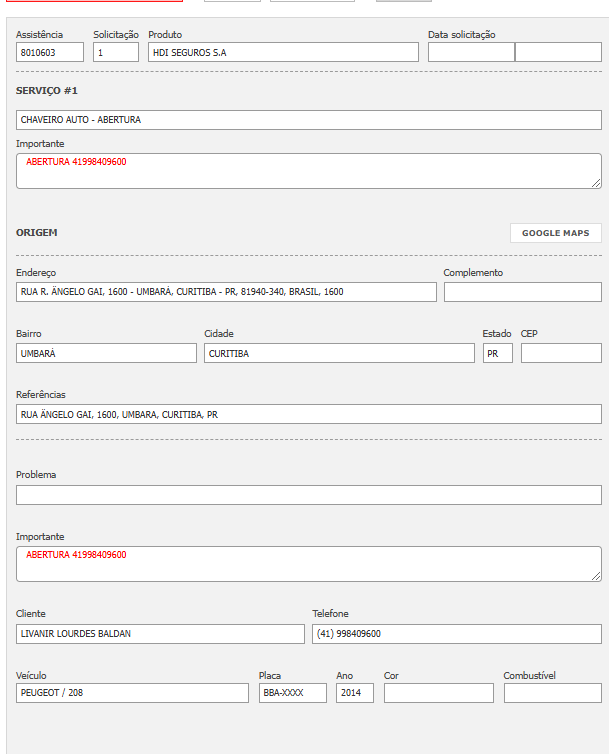Viewport: 609px width, 754px height.
Task: Focus the Complemento field
Action: coord(522,292)
